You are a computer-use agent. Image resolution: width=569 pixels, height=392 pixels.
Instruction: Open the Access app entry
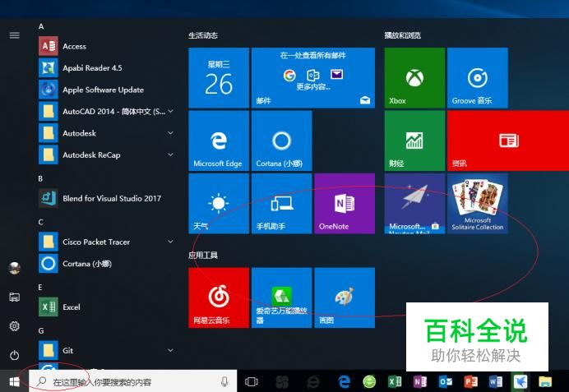tap(107, 46)
